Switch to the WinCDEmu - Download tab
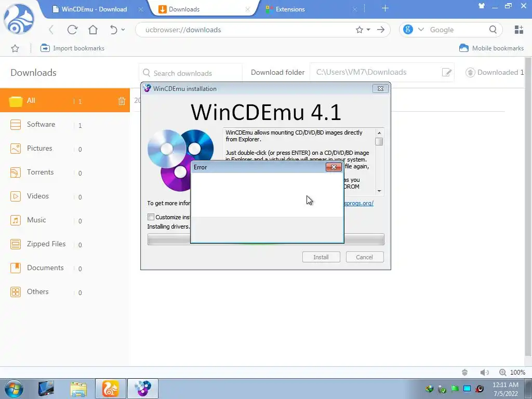 point(95,9)
